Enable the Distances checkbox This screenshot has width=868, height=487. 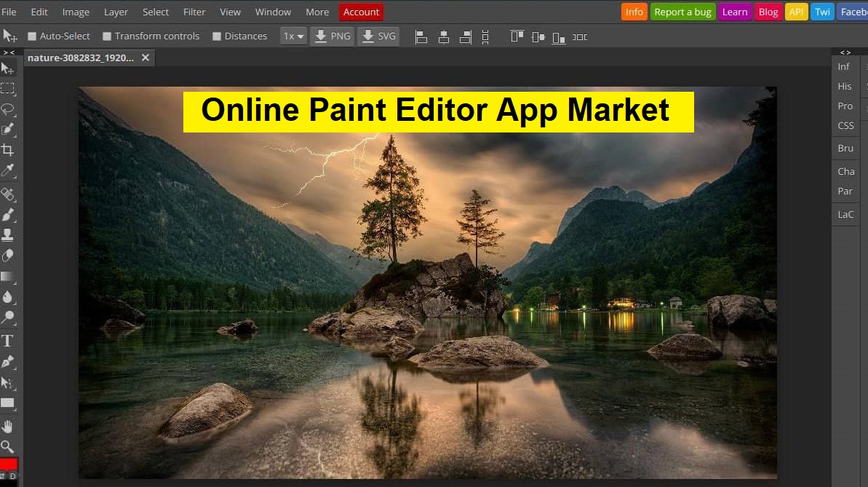tap(216, 36)
